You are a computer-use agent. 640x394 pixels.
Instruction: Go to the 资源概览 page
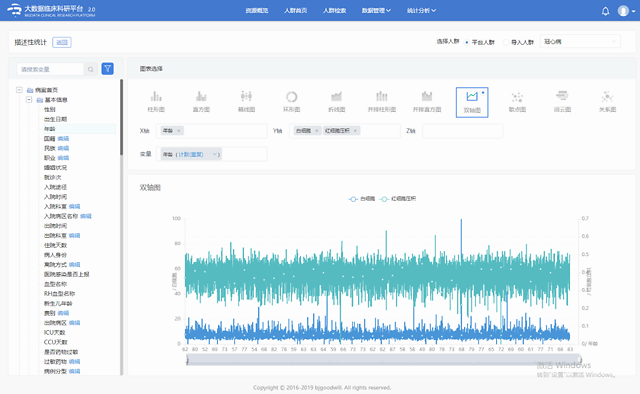pos(257,11)
